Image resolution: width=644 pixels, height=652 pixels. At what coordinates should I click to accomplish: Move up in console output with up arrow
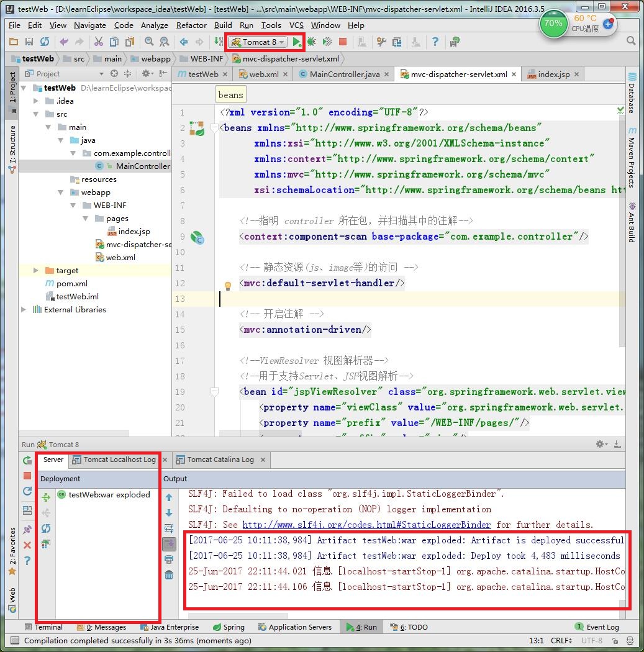(x=169, y=497)
